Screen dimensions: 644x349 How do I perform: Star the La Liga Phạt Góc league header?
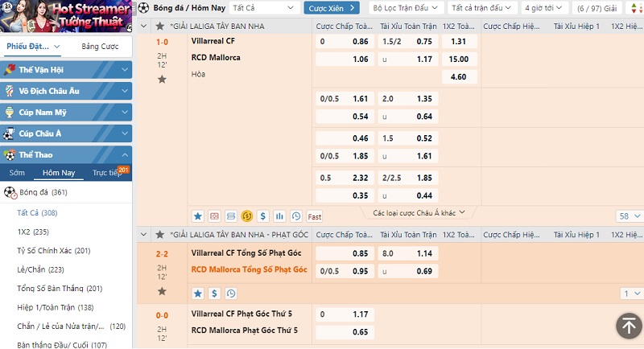159,235
